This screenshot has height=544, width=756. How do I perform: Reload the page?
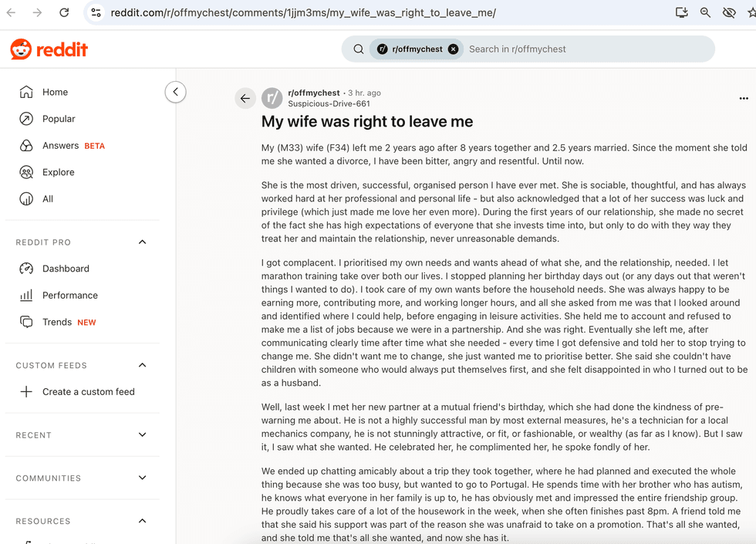64,12
